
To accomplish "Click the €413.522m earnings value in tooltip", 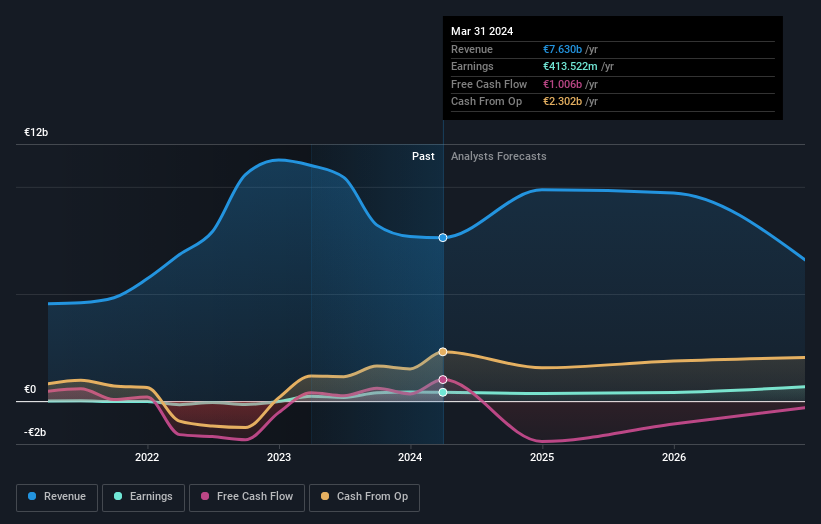I will (570, 66).
